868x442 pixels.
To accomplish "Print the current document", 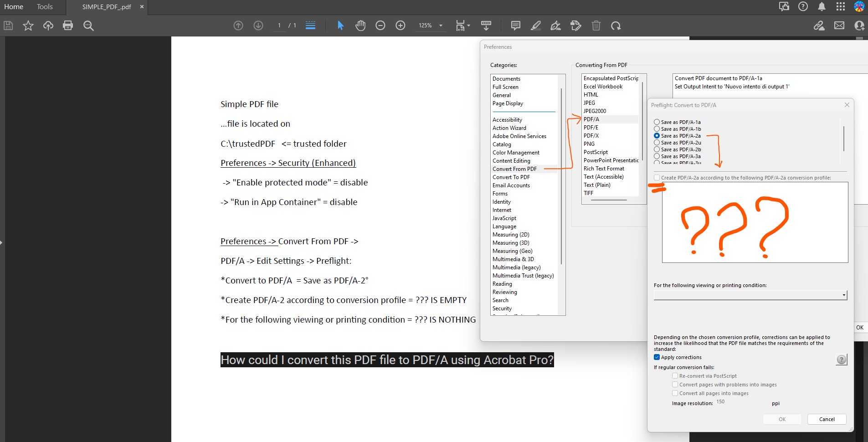I will pos(68,26).
